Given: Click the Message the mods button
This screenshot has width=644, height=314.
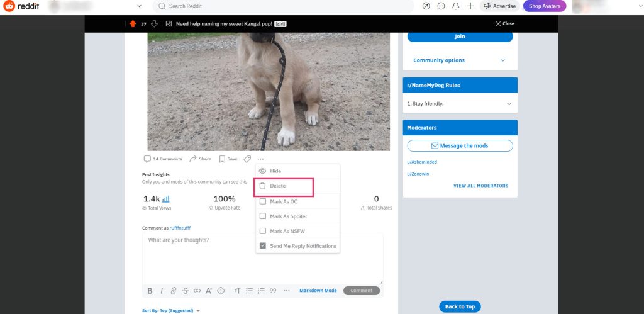Looking at the screenshot, I should point(460,145).
